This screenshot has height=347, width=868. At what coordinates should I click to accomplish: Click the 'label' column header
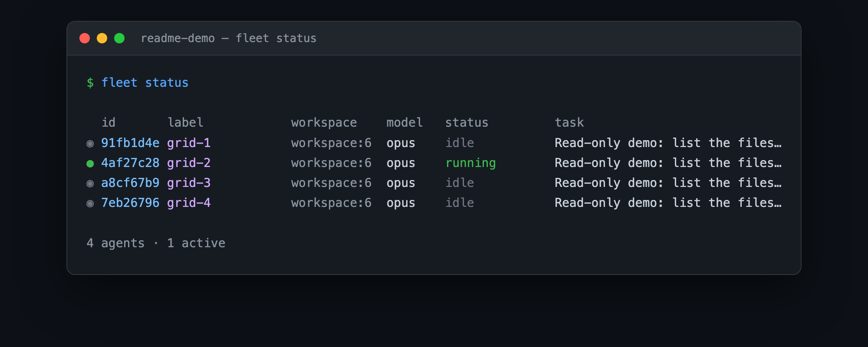(185, 122)
